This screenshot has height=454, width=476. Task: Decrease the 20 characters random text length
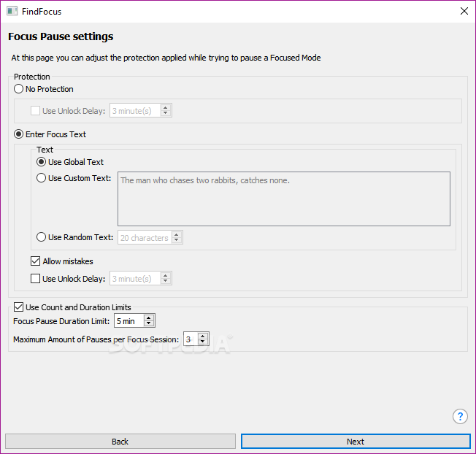click(177, 240)
